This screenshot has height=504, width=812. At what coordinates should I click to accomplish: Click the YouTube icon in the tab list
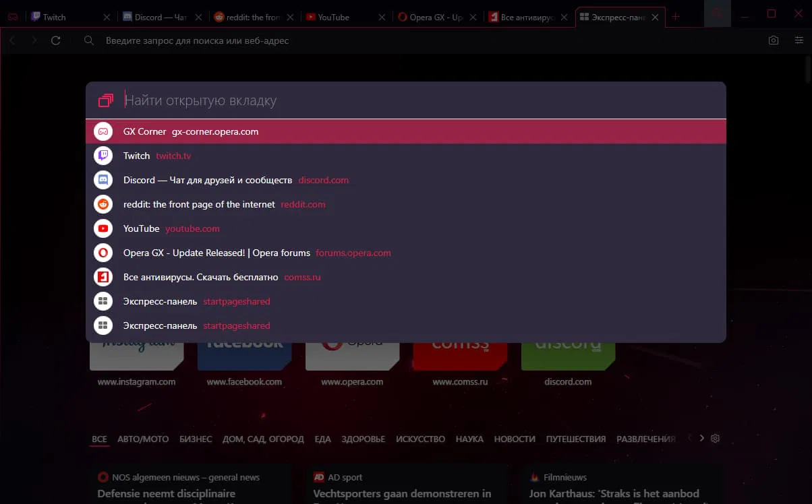[103, 228]
